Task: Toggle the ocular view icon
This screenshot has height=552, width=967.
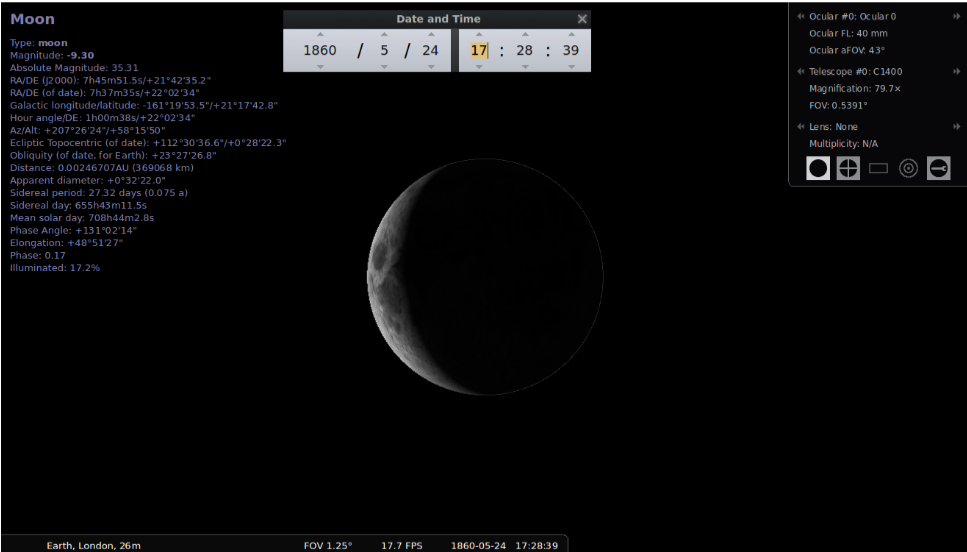Action: pos(818,168)
